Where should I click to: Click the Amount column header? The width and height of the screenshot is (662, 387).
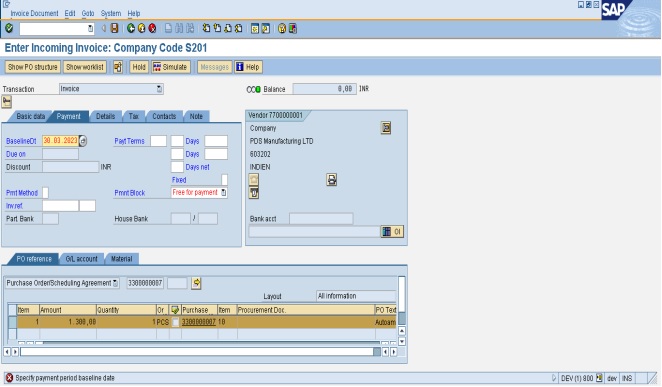tap(68, 310)
